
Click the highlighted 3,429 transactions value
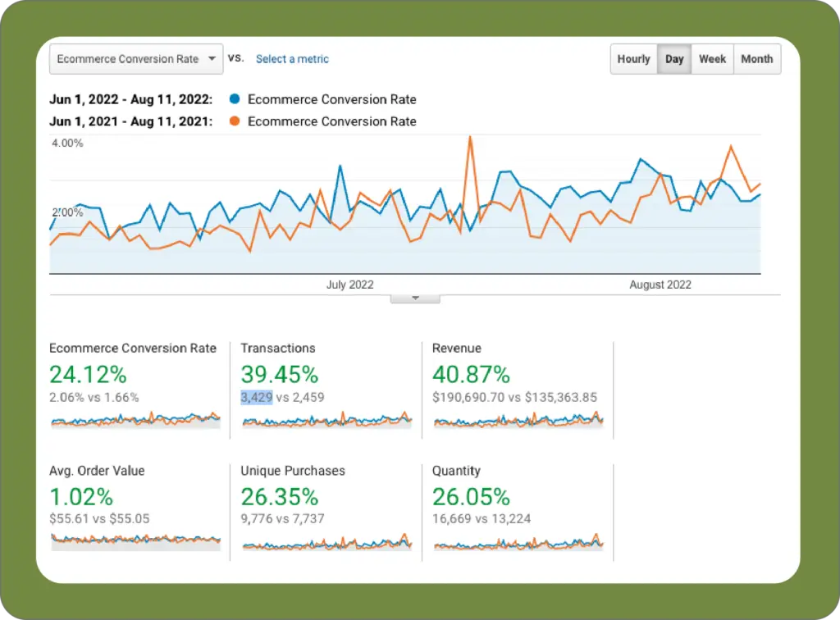pyautogui.click(x=256, y=398)
